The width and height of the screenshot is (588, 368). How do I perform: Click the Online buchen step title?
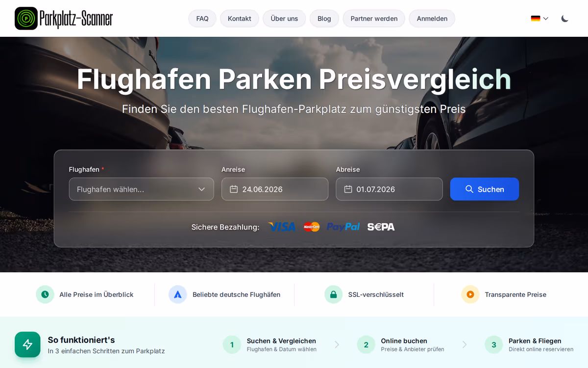(404, 341)
